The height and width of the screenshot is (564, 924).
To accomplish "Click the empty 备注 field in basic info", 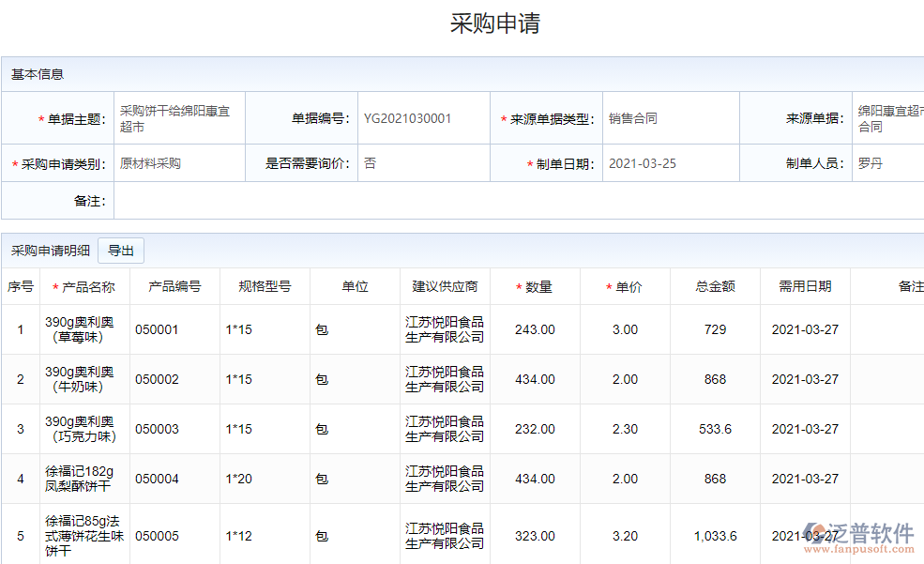I will pos(516,201).
